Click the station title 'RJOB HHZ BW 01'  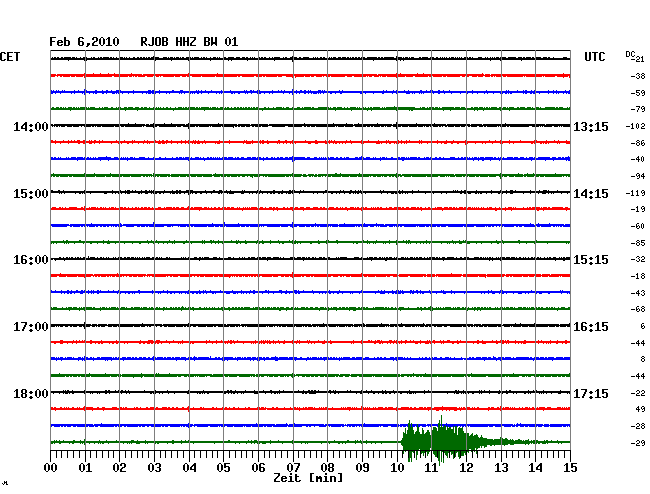(189, 42)
